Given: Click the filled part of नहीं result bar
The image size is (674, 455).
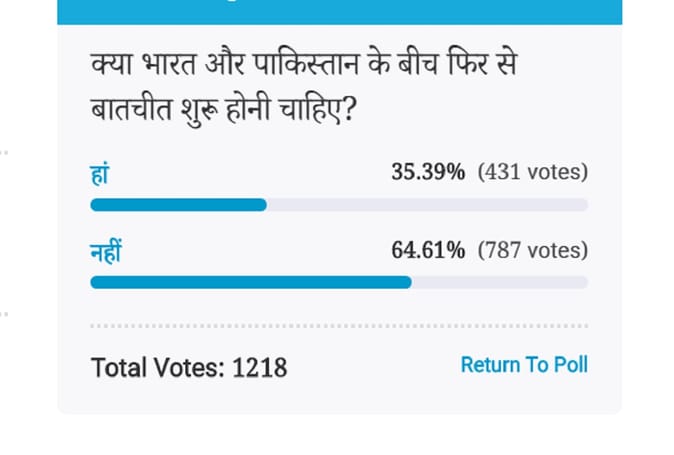Looking at the screenshot, I should (250, 282).
